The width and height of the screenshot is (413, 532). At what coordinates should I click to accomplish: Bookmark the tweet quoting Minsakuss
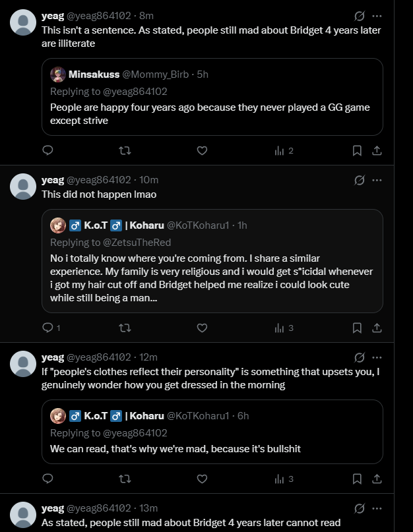(357, 150)
